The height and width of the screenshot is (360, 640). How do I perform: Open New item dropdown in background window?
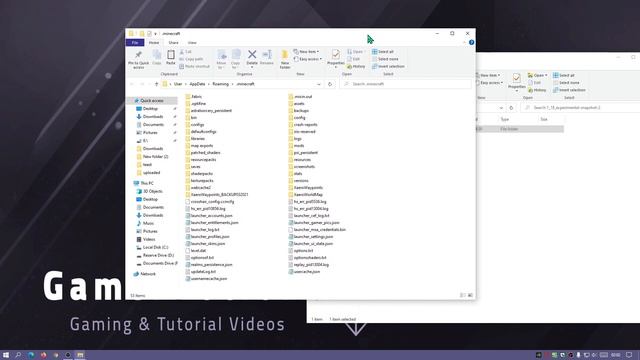click(489, 76)
